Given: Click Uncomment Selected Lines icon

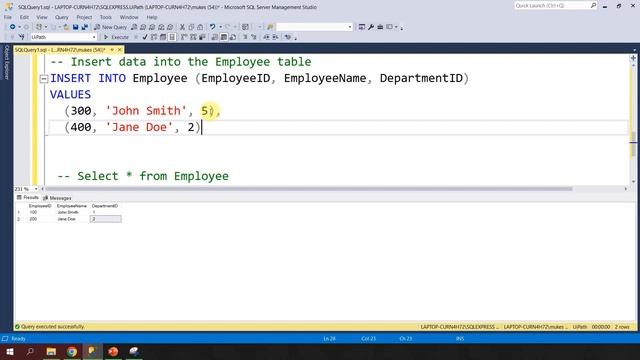Looking at the screenshot, I should pyautogui.click(x=253, y=37).
